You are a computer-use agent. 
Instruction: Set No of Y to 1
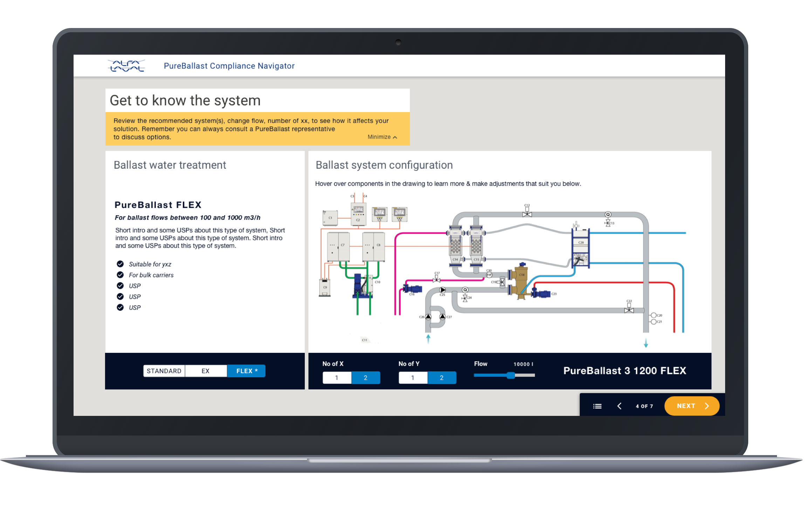point(413,378)
